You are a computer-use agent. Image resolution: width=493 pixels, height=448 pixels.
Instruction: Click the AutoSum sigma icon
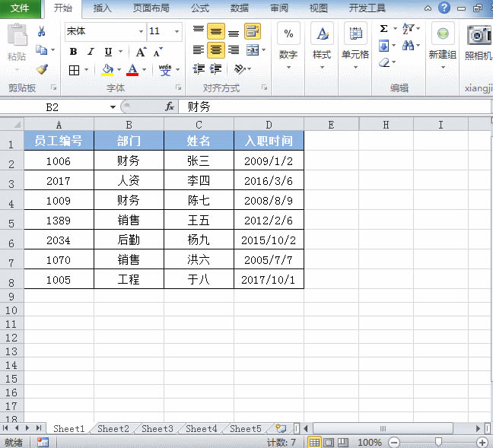[x=383, y=29]
